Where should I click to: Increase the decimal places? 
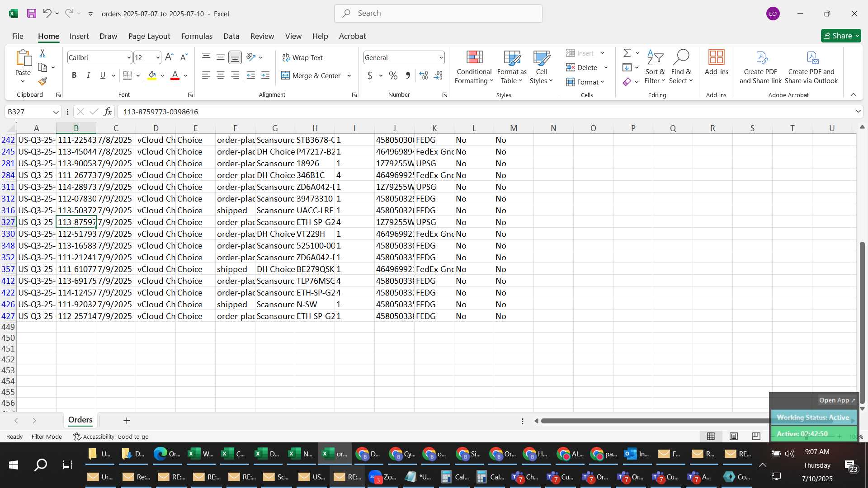pyautogui.click(x=424, y=75)
